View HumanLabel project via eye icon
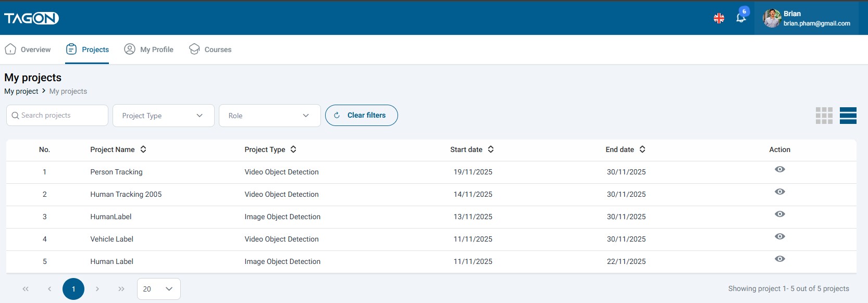Viewport: 868px width, 303px height. (x=779, y=214)
